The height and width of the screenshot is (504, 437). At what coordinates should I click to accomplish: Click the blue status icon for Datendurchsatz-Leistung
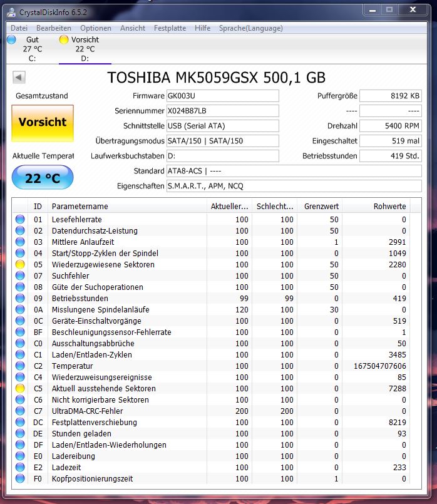(x=20, y=230)
